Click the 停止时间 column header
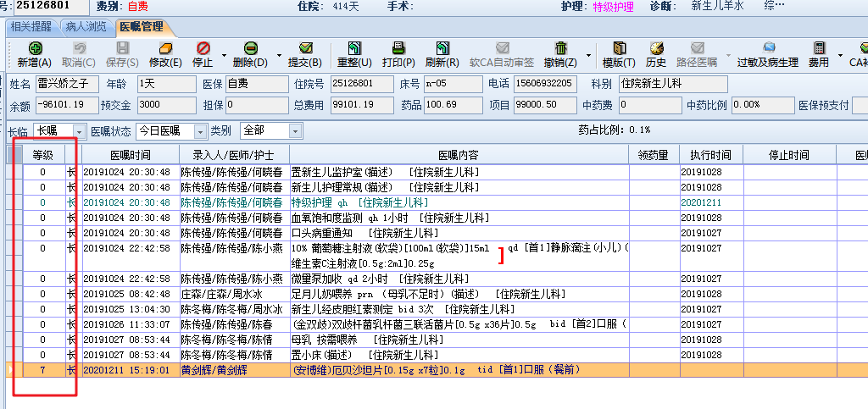The height and width of the screenshot is (409, 868). tap(789, 155)
